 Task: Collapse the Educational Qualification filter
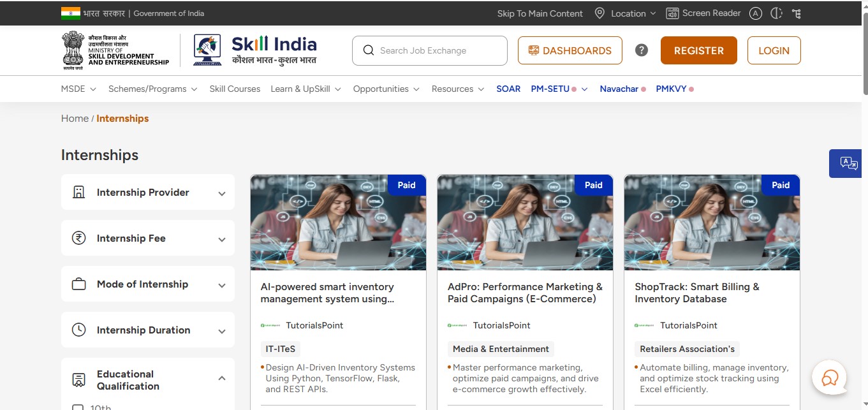point(222,378)
